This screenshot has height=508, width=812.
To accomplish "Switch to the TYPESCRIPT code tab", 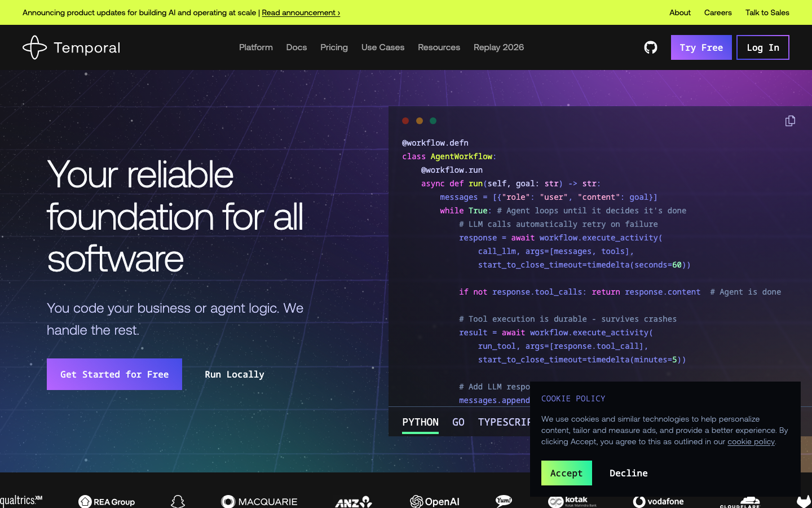I will pyautogui.click(x=504, y=422).
